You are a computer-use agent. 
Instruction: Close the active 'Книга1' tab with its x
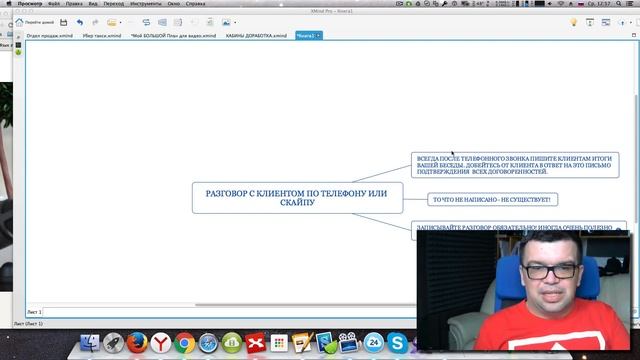318,36
